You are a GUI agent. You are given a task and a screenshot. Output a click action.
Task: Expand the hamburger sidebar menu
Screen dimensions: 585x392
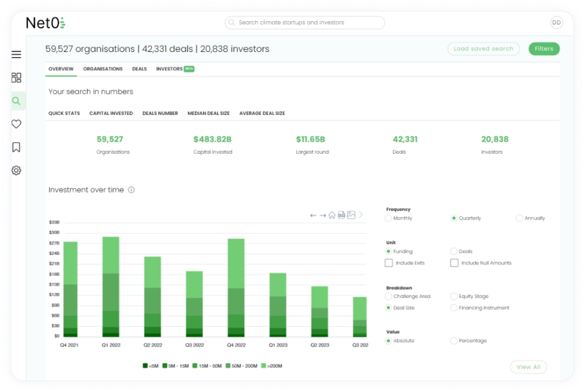(x=17, y=55)
